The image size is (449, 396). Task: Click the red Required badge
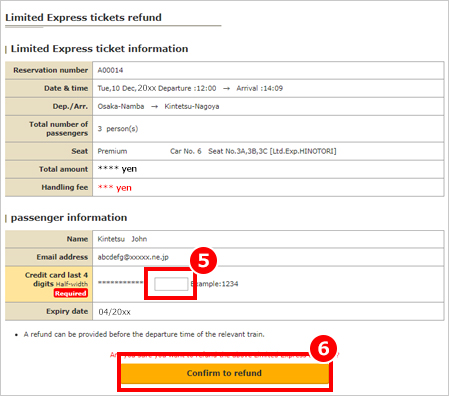[x=70, y=293]
